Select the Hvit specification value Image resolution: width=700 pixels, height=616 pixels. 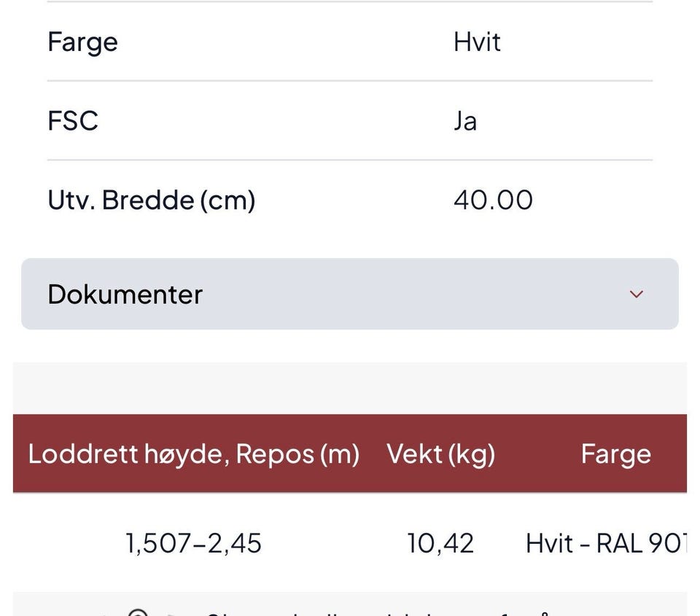tap(477, 42)
